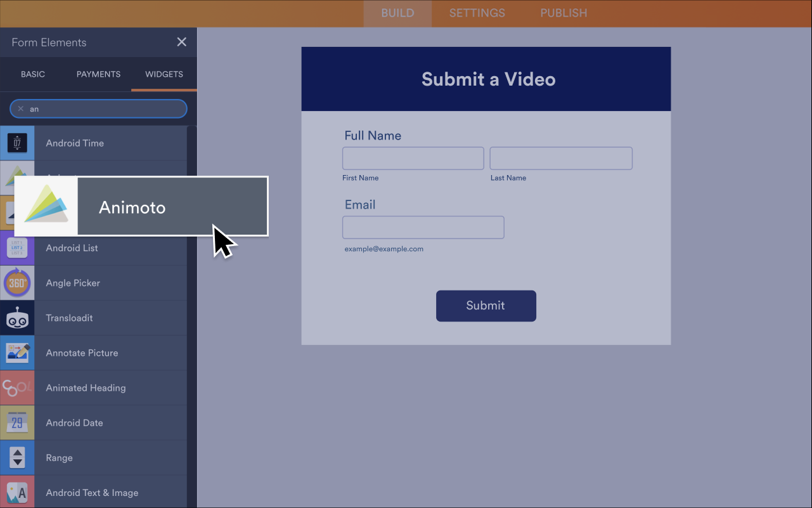
Task: Click the Submit button on the form
Action: 486,306
